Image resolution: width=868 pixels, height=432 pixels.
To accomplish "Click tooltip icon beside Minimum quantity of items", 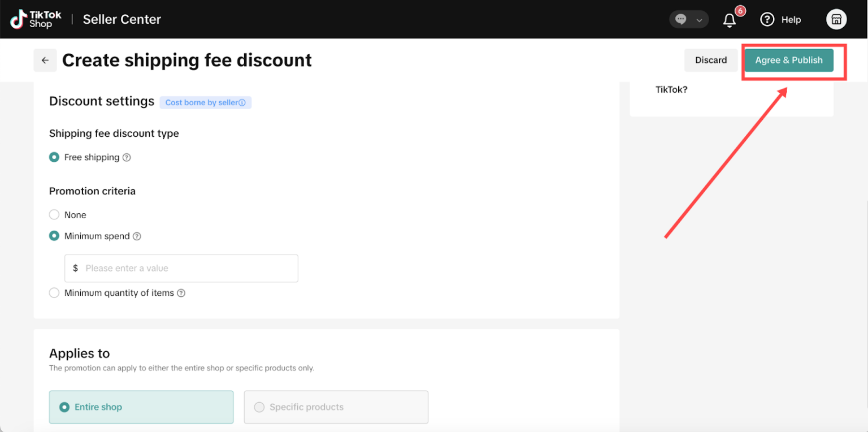I will [x=181, y=293].
